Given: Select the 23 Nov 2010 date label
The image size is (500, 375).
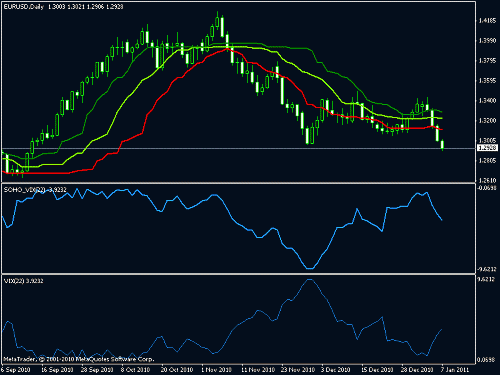Looking at the screenshot, I should point(298,370).
